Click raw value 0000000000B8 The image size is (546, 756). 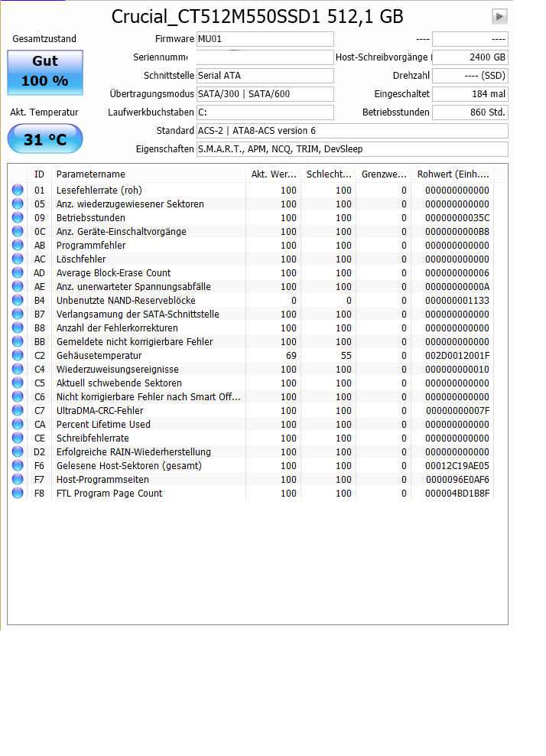point(457,231)
